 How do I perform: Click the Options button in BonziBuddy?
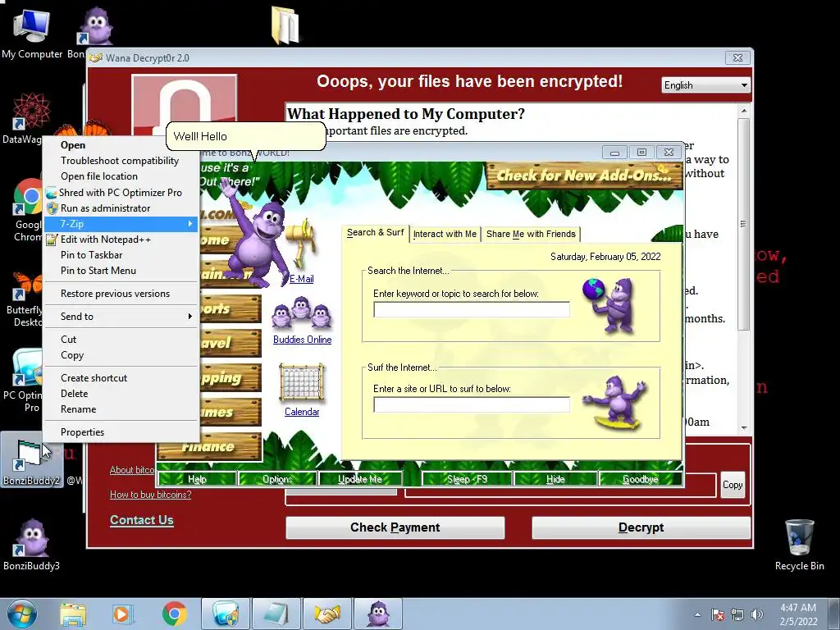(277, 479)
